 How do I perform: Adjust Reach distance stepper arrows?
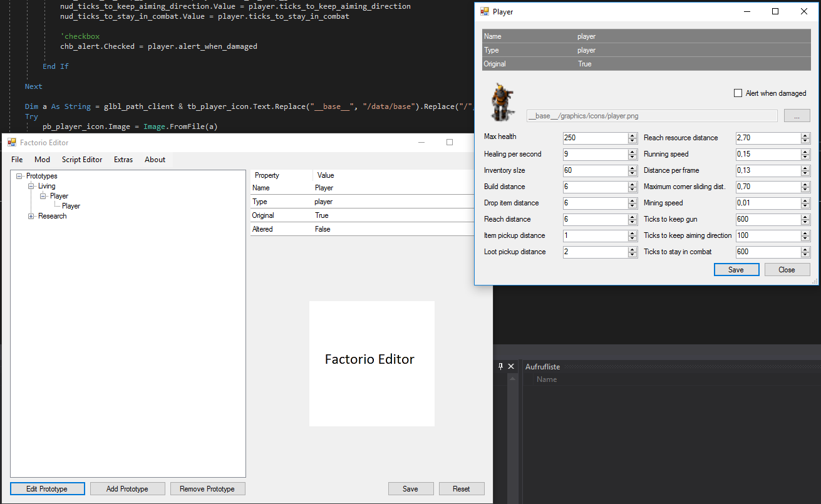coord(633,219)
